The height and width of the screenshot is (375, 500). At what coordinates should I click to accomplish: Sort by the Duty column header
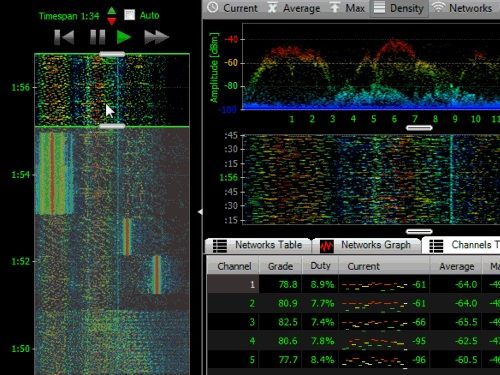(320, 266)
